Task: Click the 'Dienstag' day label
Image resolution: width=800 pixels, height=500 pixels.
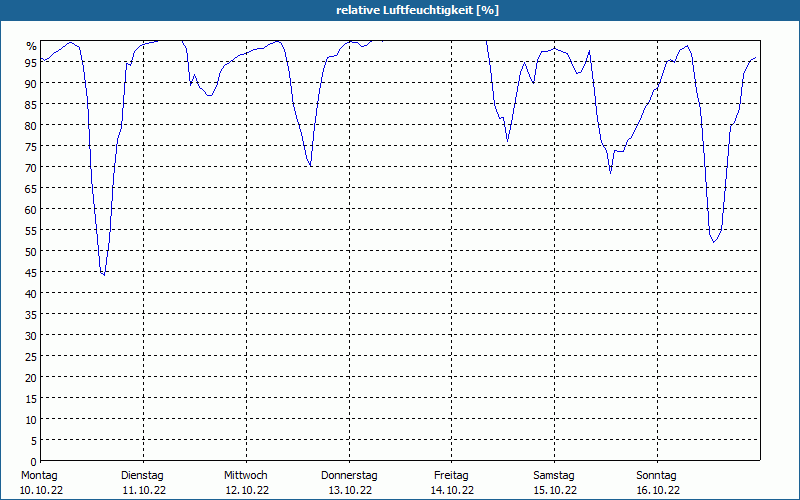Action: [142, 475]
